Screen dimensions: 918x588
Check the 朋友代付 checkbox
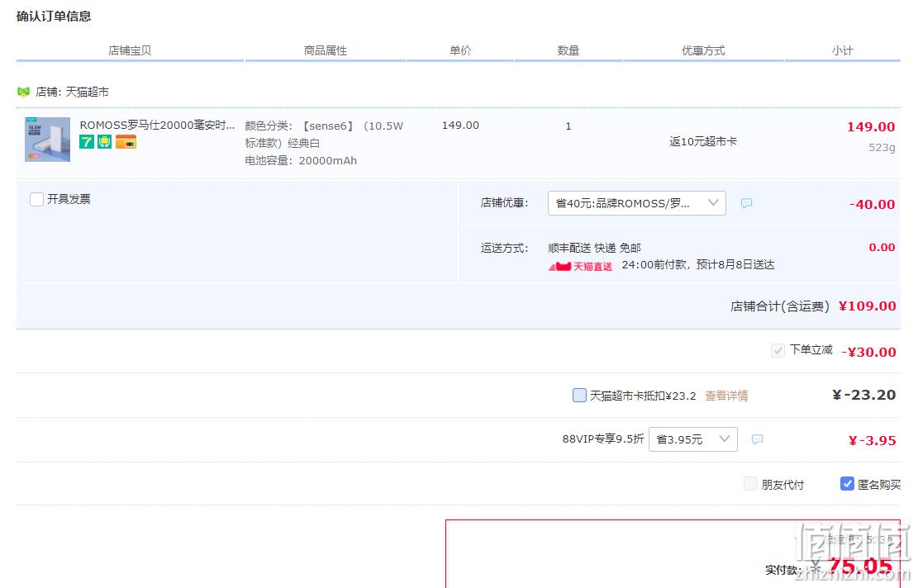(x=750, y=484)
